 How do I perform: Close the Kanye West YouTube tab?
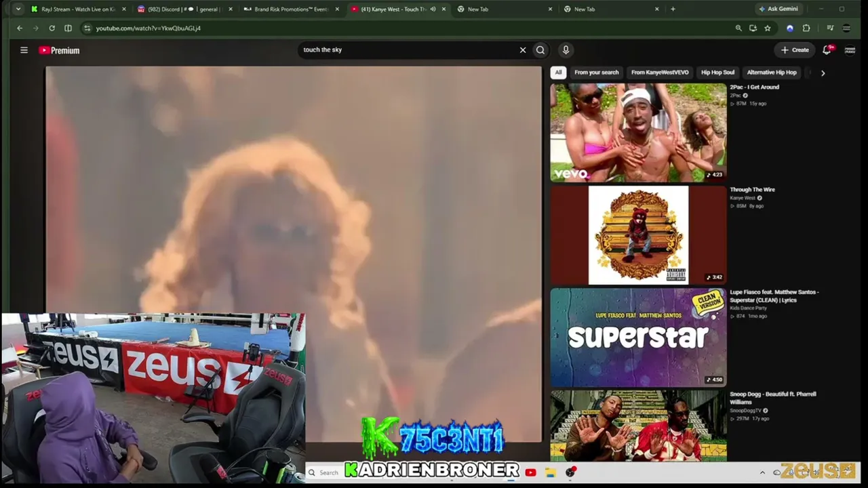pos(443,9)
